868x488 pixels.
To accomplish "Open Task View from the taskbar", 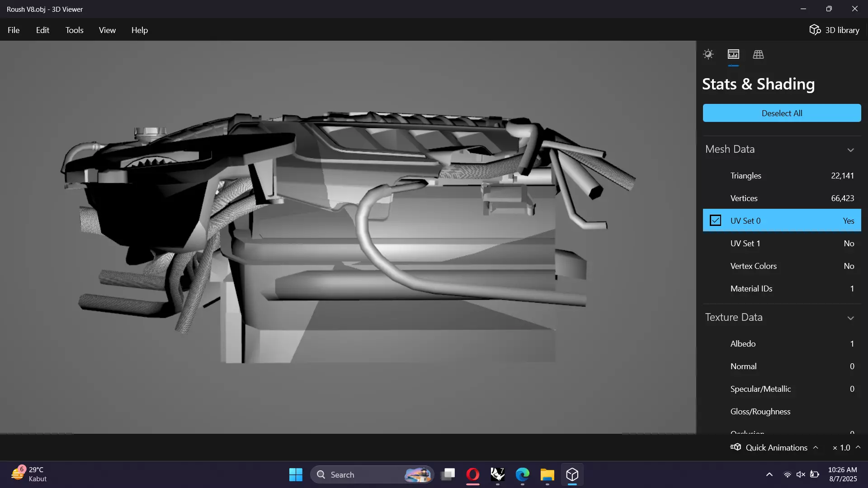I will pos(448,474).
